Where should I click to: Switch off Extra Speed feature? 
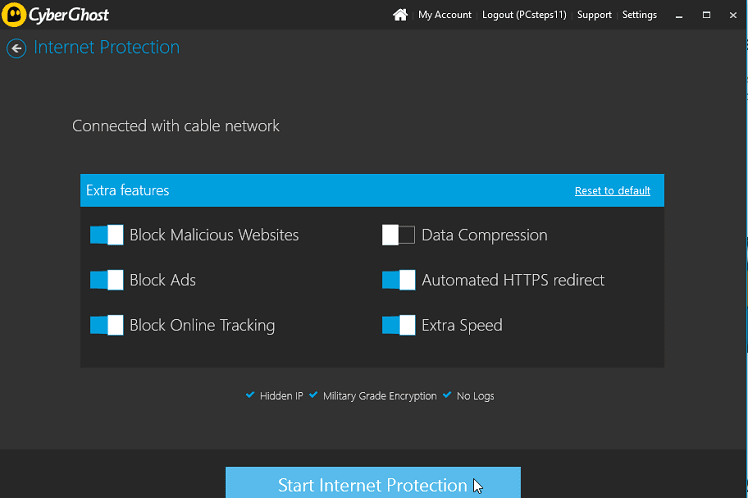(398, 325)
